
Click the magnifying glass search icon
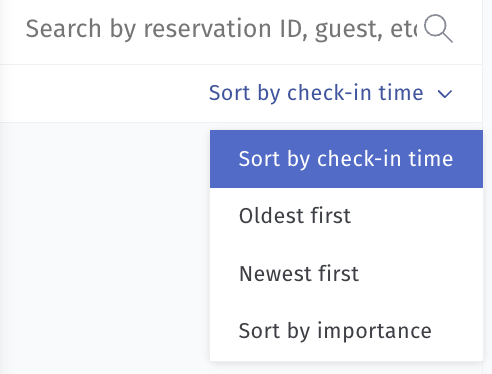pyautogui.click(x=438, y=28)
